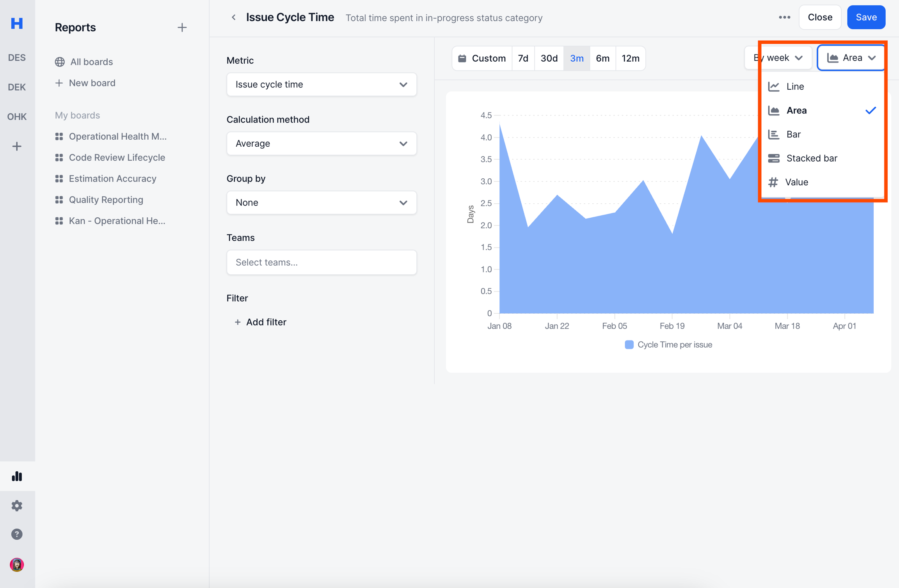The width and height of the screenshot is (899, 588).
Task: Switch time range to 6m
Action: 602,58
